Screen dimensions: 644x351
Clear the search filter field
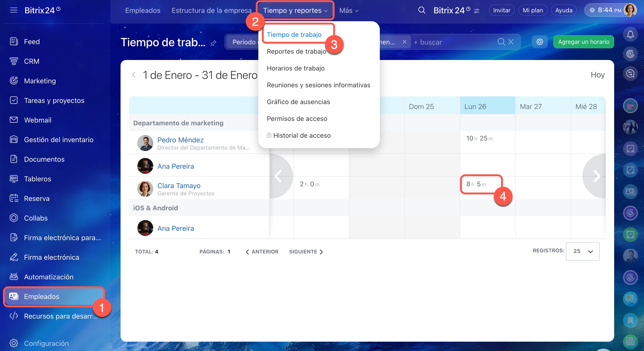(511, 42)
